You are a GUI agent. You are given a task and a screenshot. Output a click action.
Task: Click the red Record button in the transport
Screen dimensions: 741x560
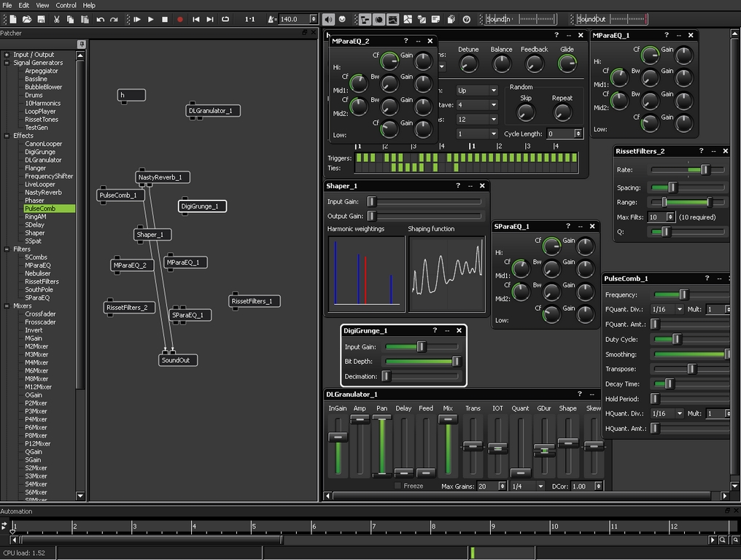[180, 19]
